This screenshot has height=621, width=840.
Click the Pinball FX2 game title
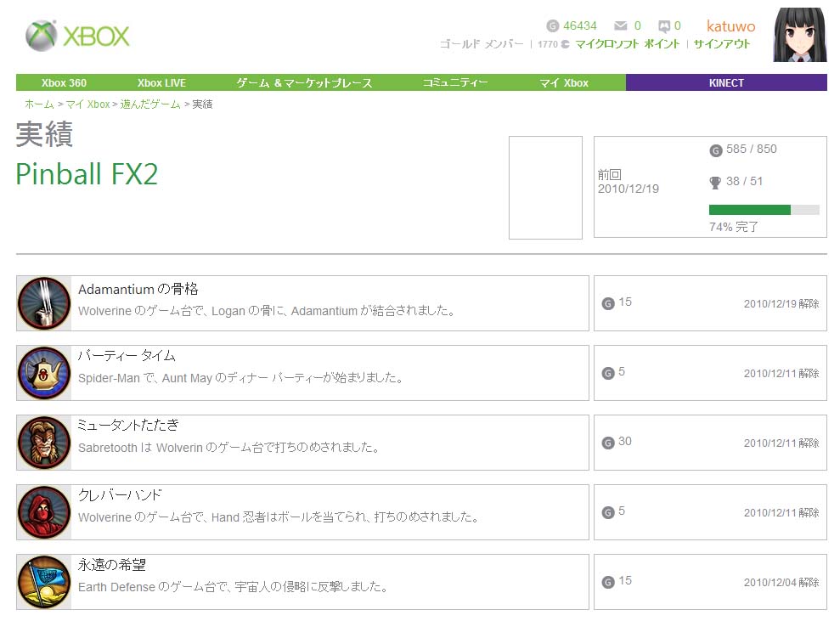[87, 174]
